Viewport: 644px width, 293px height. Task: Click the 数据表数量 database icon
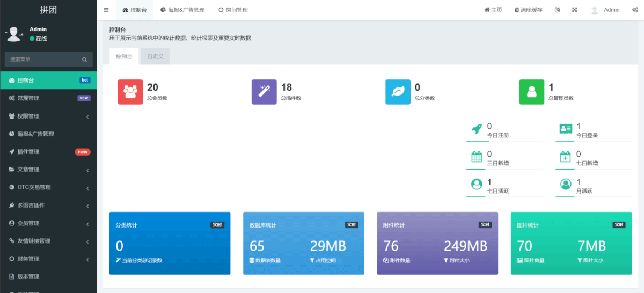252,260
